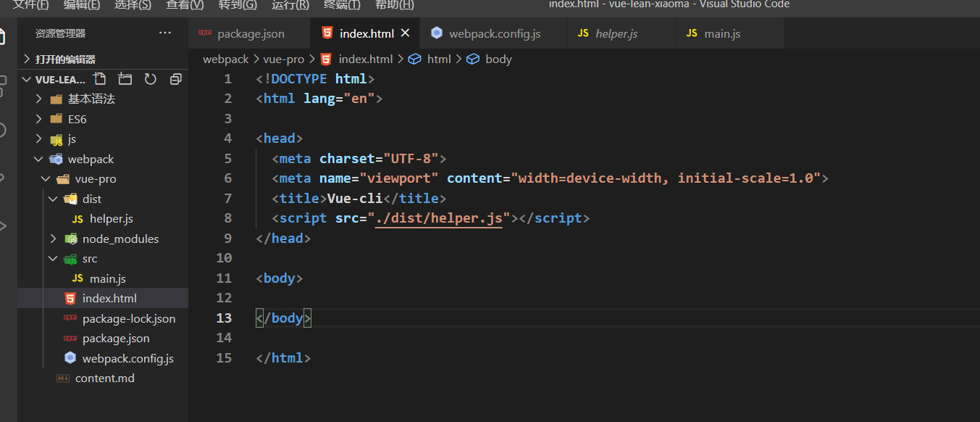980x422 pixels.
Task: Click the <!DOCTYPE html> line
Action: click(315, 78)
